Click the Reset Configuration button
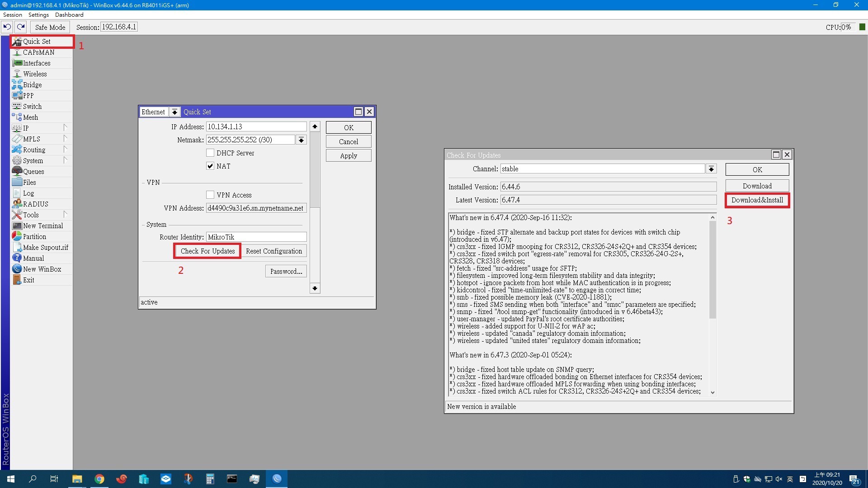 [x=274, y=251]
